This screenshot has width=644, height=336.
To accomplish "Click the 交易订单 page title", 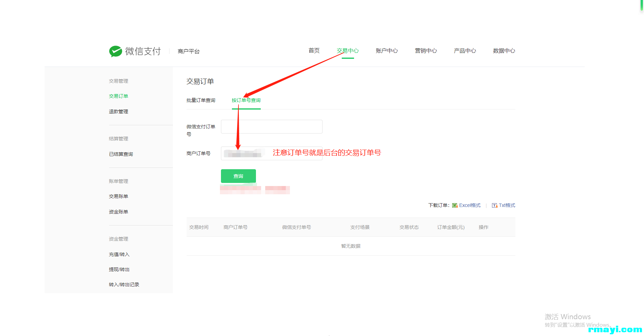I will coord(200,81).
